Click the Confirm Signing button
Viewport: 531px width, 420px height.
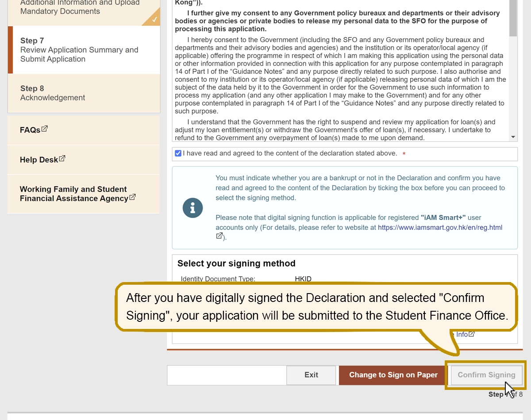pyautogui.click(x=486, y=375)
